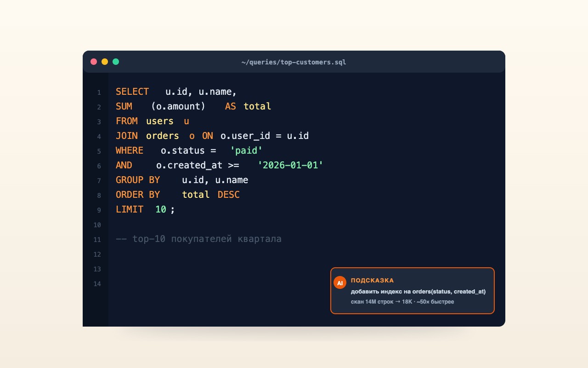This screenshot has width=588, height=368.
Task: Click the SUM function keyword
Action: 124,106
